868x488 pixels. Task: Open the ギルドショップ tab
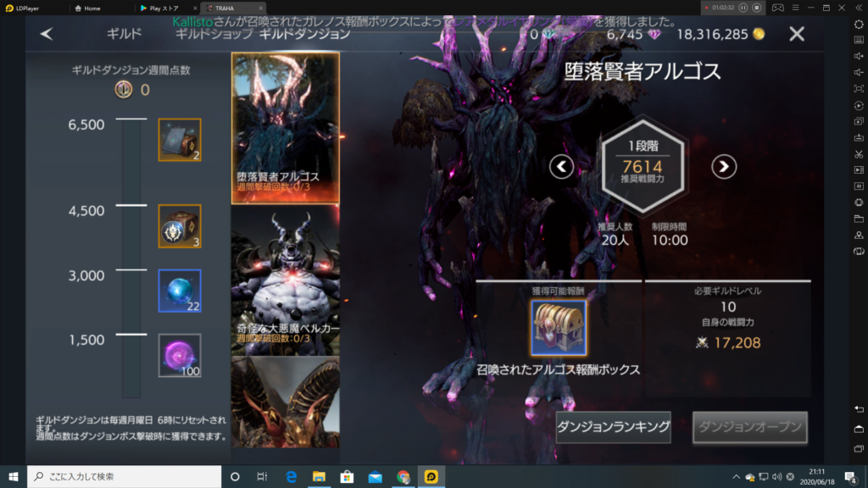tap(214, 35)
